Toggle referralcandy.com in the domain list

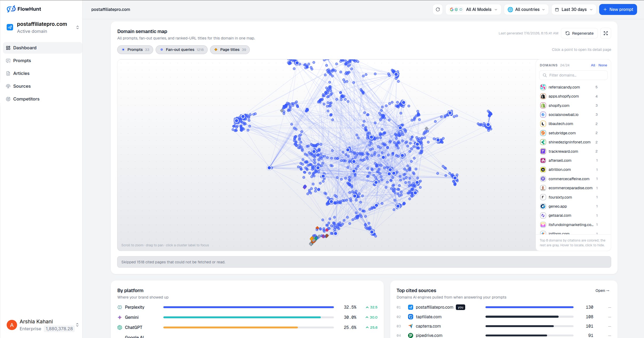[568, 87]
